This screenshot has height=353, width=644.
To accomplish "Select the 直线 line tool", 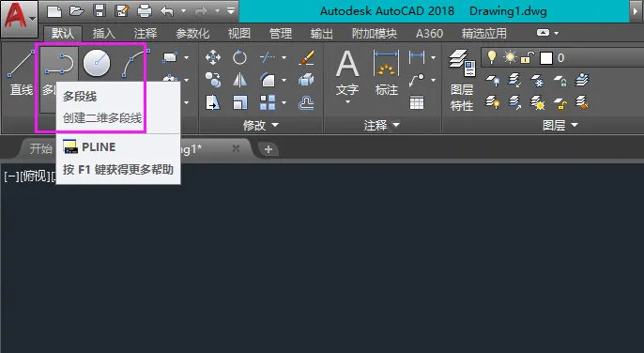I will [x=21, y=72].
